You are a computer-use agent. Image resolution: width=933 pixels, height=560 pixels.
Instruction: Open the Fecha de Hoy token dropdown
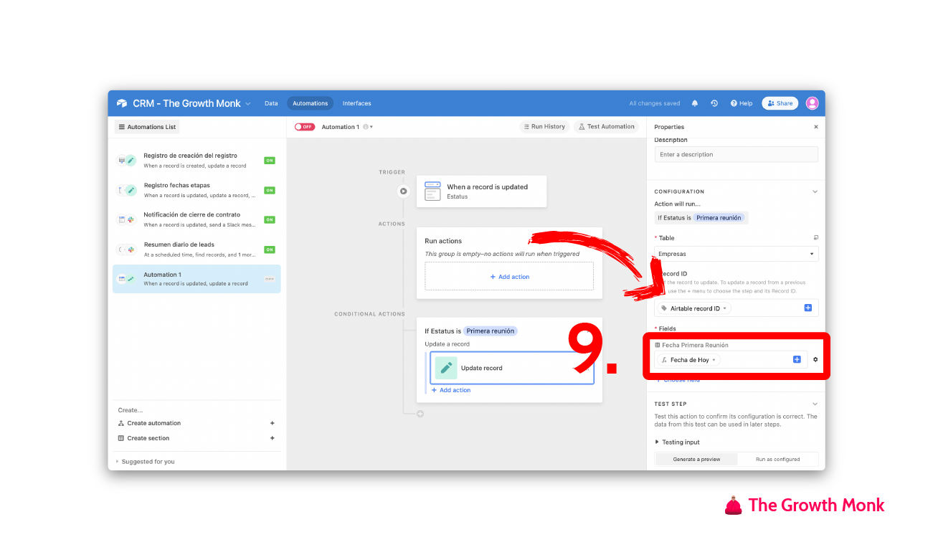[x=688, y=360]
